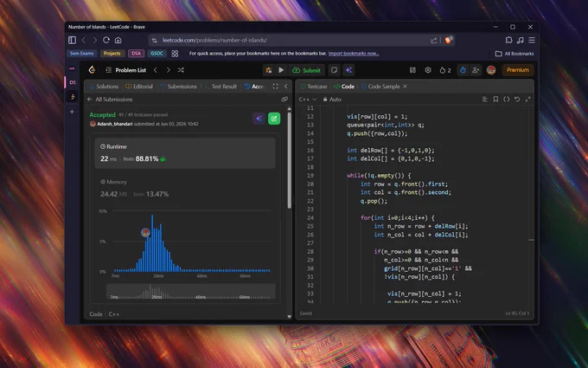Open the AI sparkle assistant in top toolbar
The width and height of the screenshot is (588, 368).
(348, 70)
